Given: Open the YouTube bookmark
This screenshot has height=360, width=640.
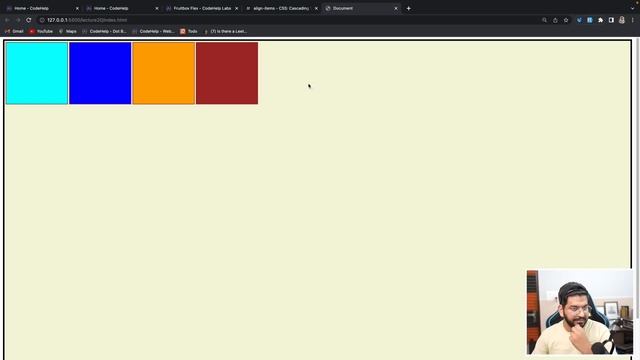Looking at the screenshot, I should (x=41, y=31).
